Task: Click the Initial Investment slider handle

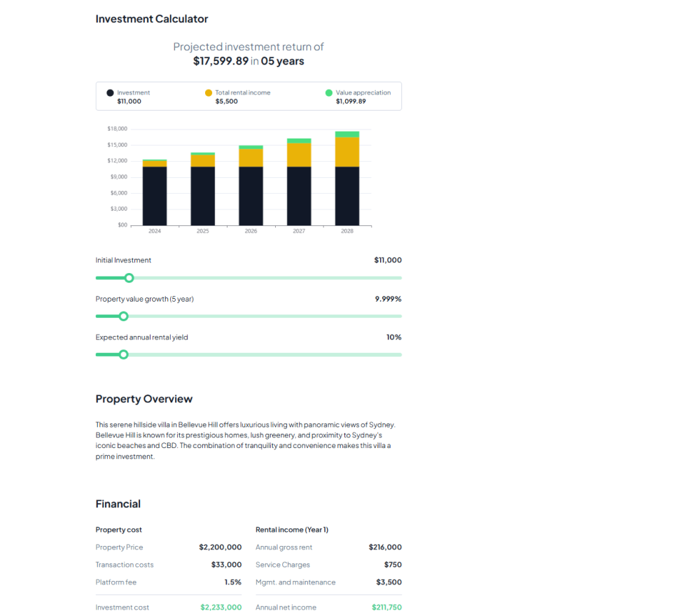Action: (x=129, y=278)
